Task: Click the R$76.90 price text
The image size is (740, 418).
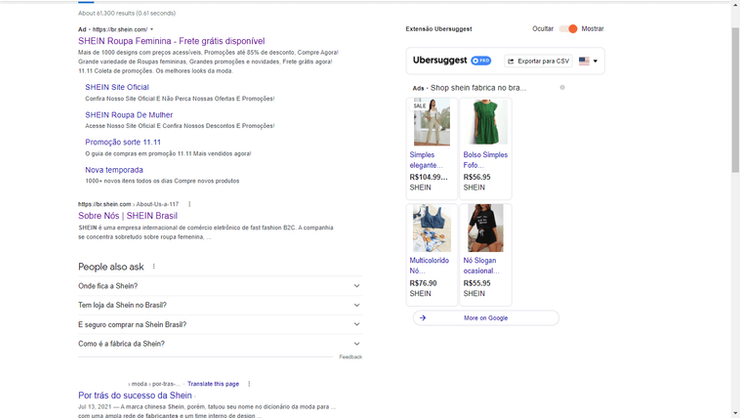Action: (x=423, y=283)
